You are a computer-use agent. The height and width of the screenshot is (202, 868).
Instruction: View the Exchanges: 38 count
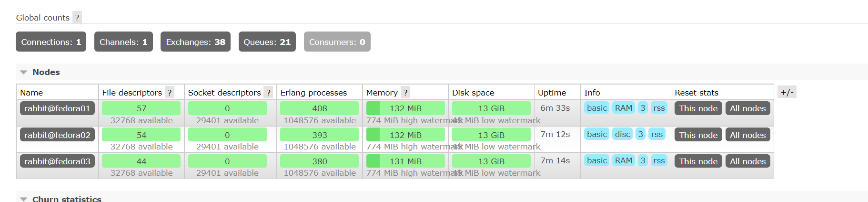tap(195, 42)
